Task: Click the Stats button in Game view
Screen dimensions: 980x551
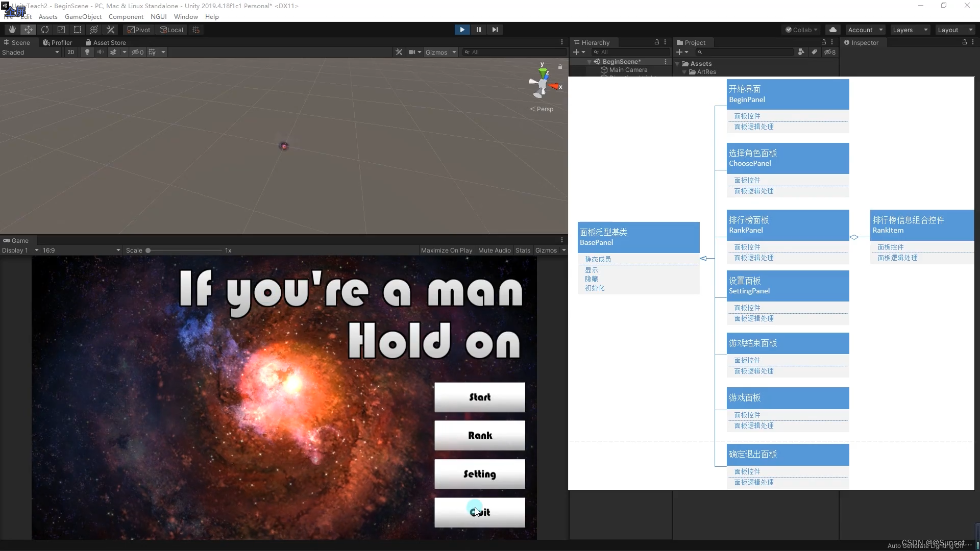Action: pos(522,251)
